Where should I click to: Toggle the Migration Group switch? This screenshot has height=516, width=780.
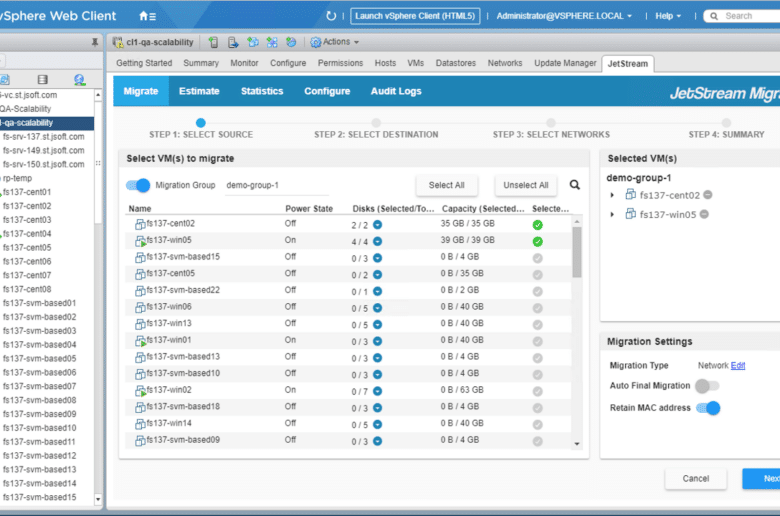138,185
